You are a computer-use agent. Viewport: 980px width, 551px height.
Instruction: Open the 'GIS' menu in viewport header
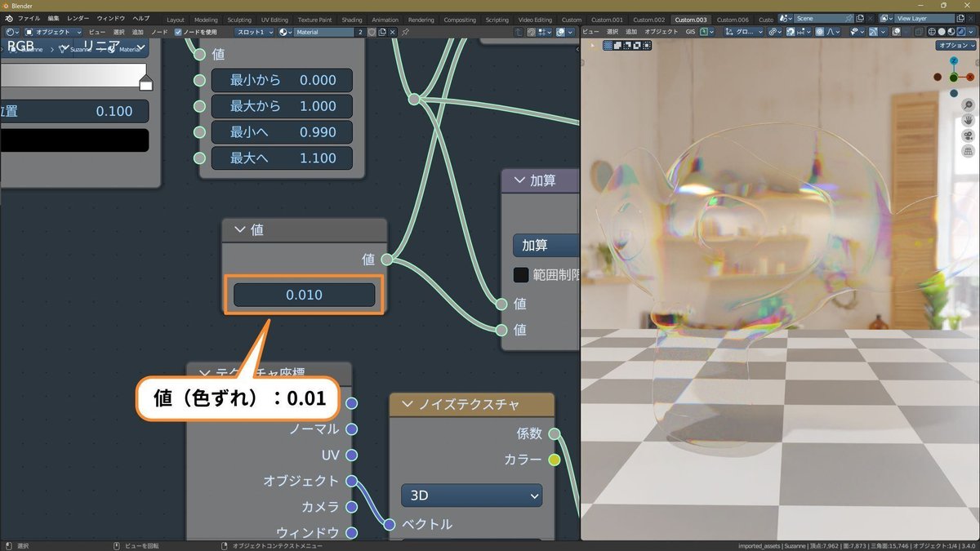(x=690, y=32)
